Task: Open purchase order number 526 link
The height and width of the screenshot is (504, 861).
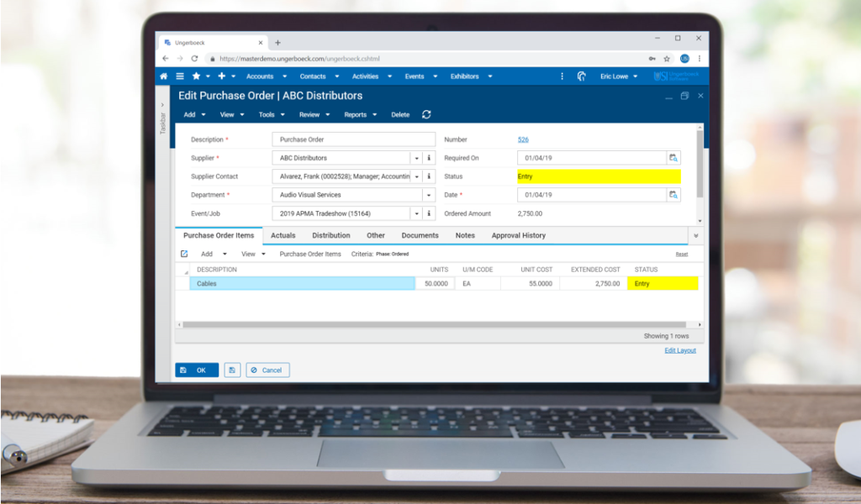Action: tap(523, 139)
